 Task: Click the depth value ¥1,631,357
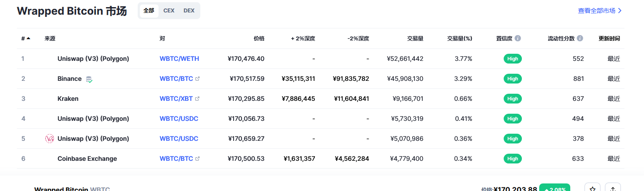point(300,159)
